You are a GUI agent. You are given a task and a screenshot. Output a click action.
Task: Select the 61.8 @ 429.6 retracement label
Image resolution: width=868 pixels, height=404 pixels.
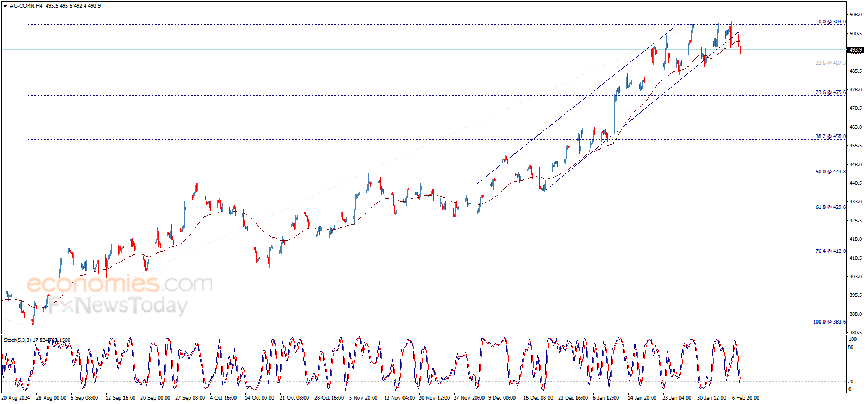tap(830, 207)
